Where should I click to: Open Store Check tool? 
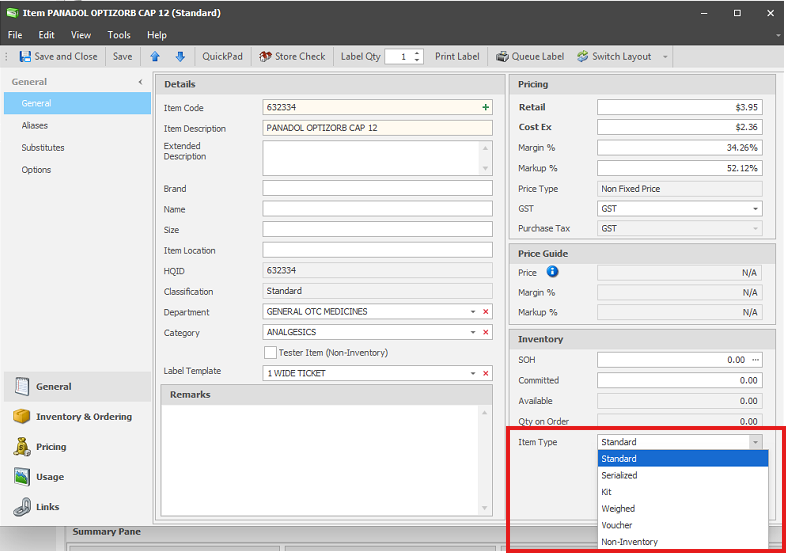click(x=292, y=57)
